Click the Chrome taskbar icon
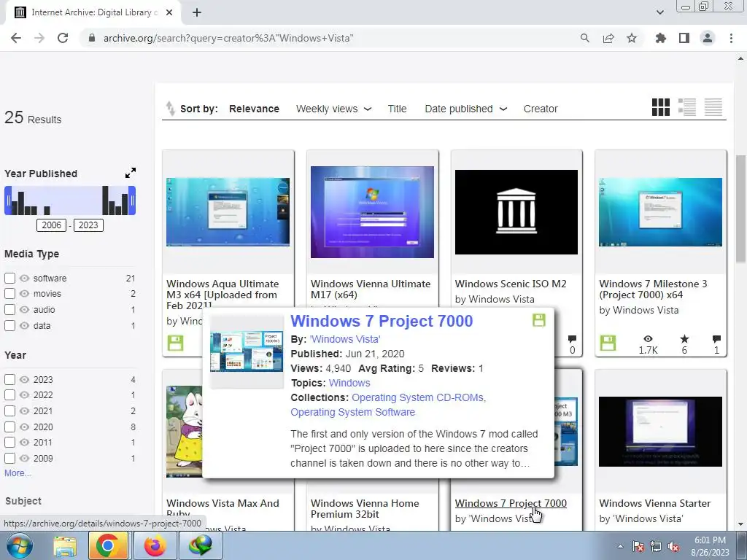 pyautogui.click(x=108, y=545)
